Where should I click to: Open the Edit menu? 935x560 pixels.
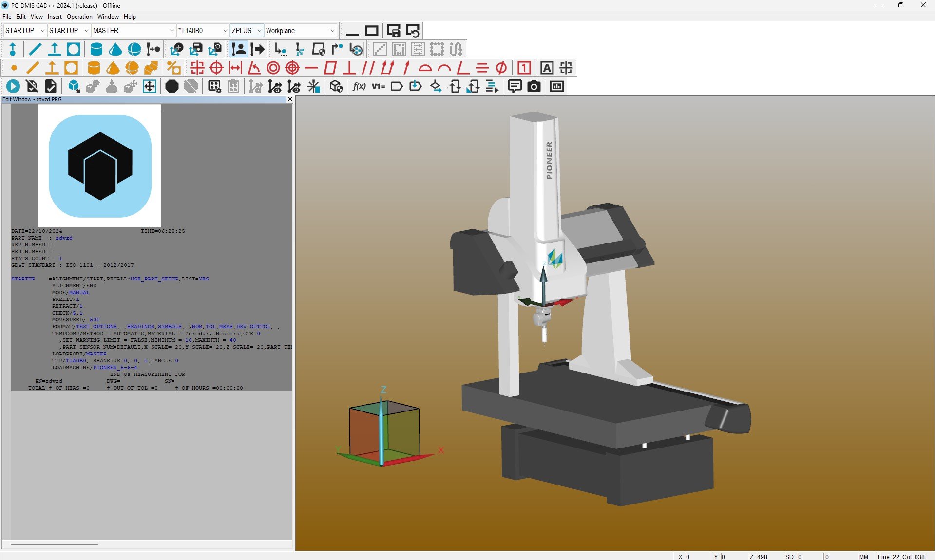(x=21, y=17)
